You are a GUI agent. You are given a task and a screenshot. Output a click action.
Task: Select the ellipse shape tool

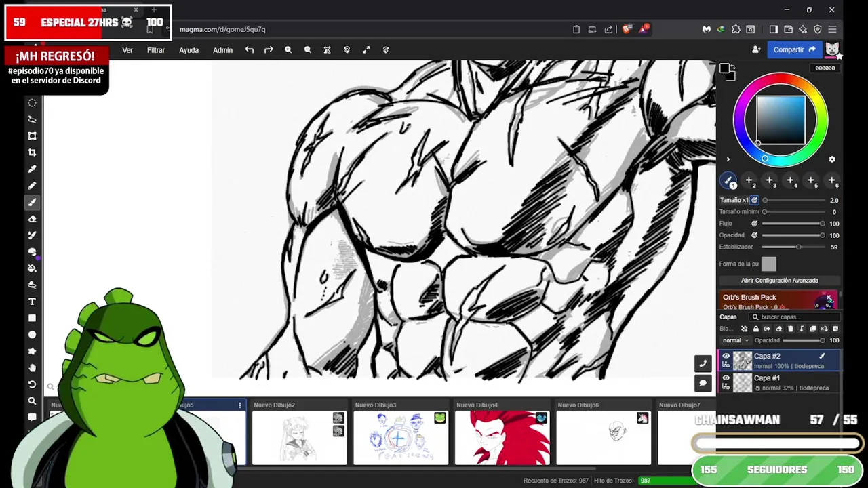coord(32,335)
